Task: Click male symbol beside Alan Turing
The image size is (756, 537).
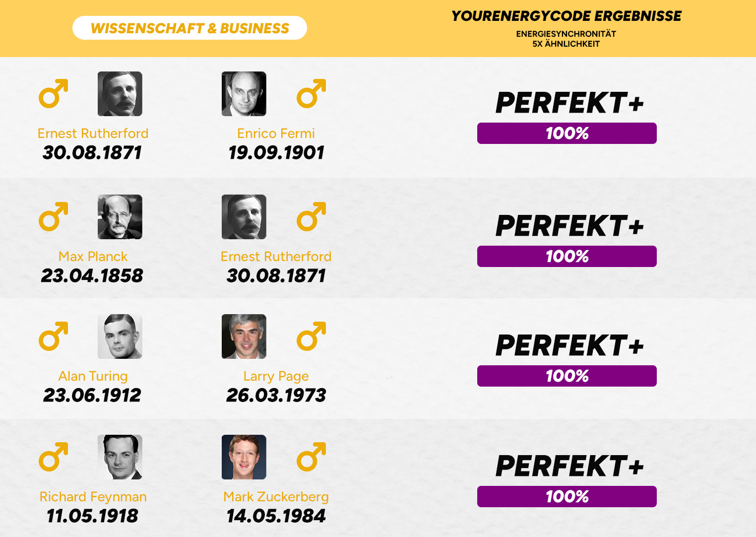Action: 53,336
